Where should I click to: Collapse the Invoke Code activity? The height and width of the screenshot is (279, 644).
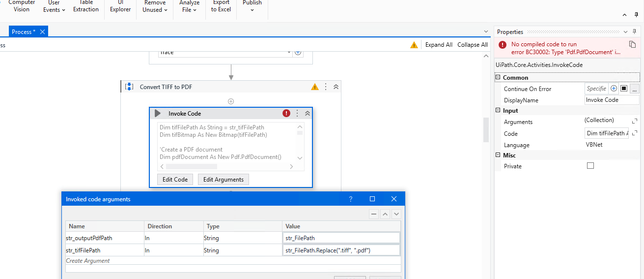(x=308, y=113)
